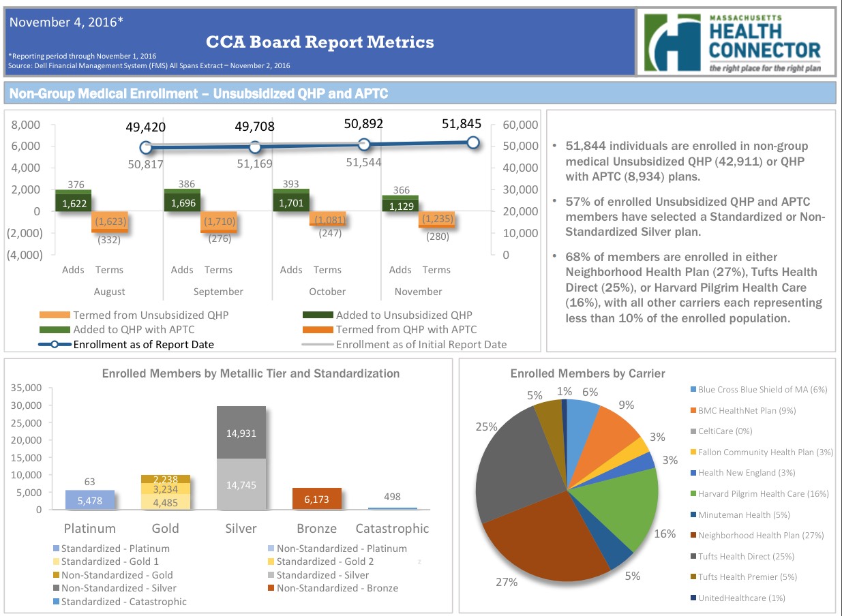The image size is (842, 616).
Task: Click the Bronze bar labeled 6,173
Action: pyautogui.click(x=316, y=499)
